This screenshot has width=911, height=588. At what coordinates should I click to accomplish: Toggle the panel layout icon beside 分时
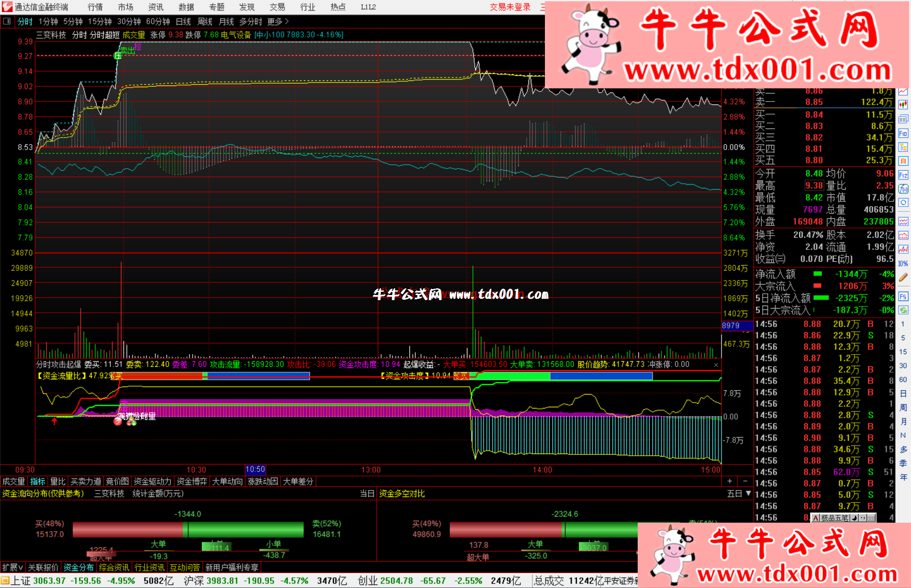7,21
